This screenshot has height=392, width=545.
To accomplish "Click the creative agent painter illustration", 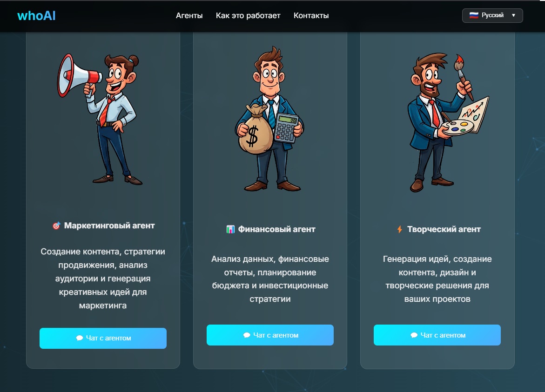I will coord(448,122).
